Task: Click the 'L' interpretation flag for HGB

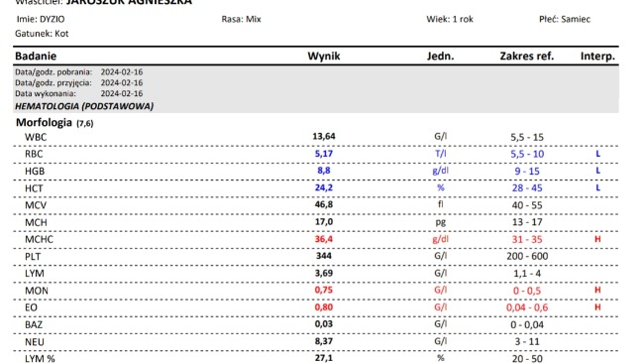Action: (598, 171)
